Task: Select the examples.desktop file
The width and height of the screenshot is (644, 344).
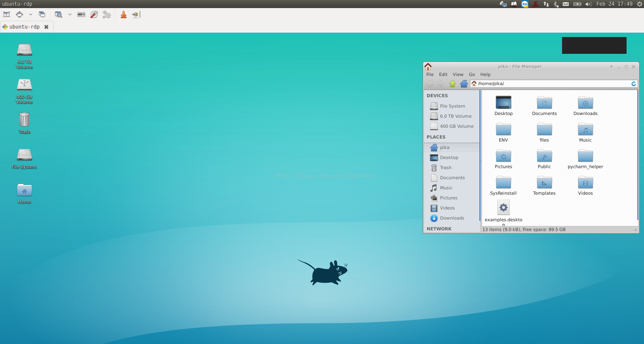Action: pos(504,213)
